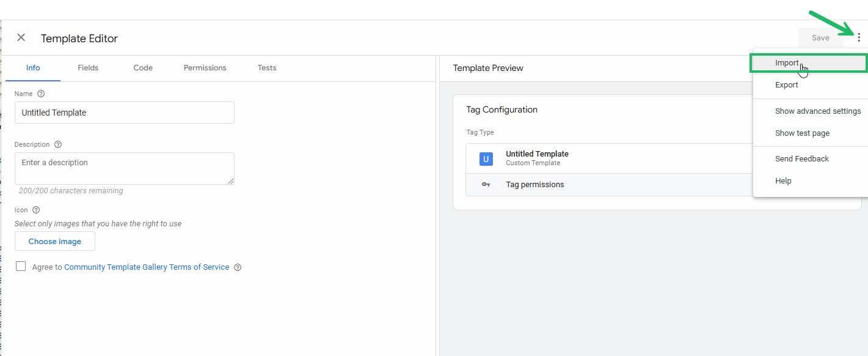This screenshot has width=868, height=356.
Task: Click the Untitled Template name input field
Action: 125,113
